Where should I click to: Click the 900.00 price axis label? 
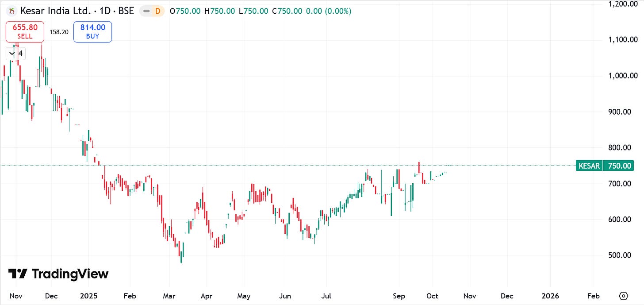pos(619,112)
